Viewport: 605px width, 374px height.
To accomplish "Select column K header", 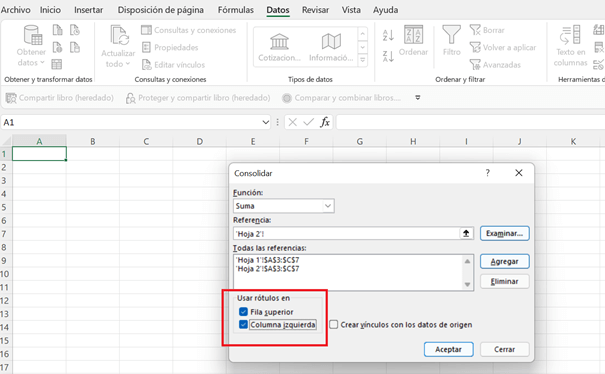I will point(573,142).
